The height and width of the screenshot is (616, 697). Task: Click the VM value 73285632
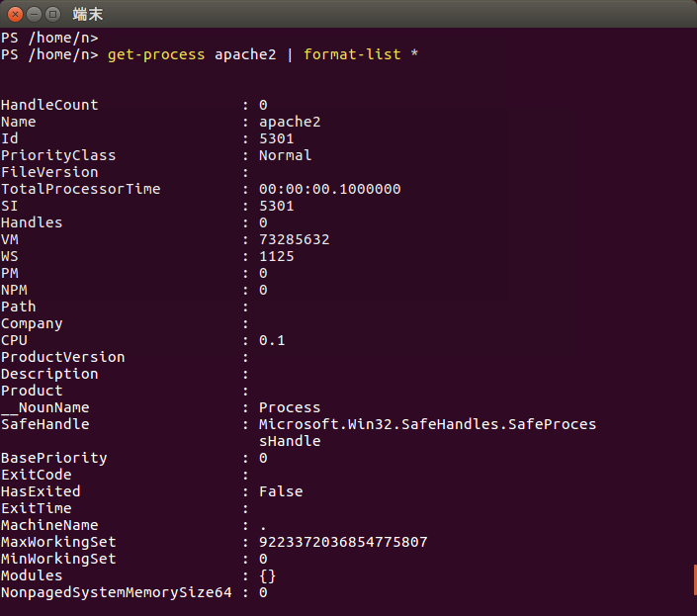294,239
